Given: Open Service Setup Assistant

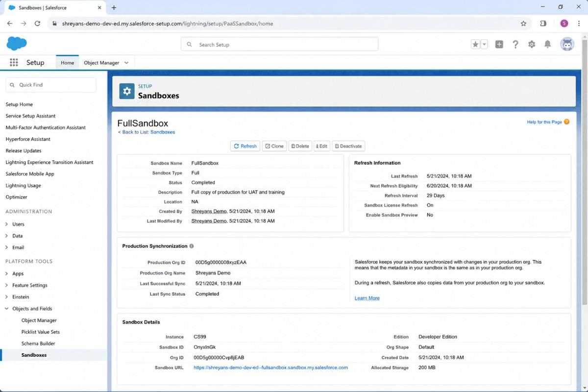Looking at the screenshot, I should click(30, 116).
